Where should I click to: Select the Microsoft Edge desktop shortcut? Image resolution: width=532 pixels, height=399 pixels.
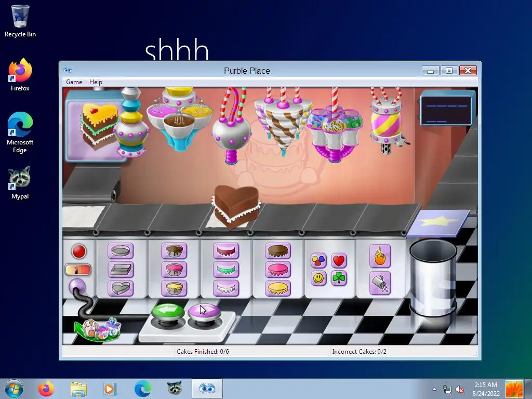pos(20,132)
